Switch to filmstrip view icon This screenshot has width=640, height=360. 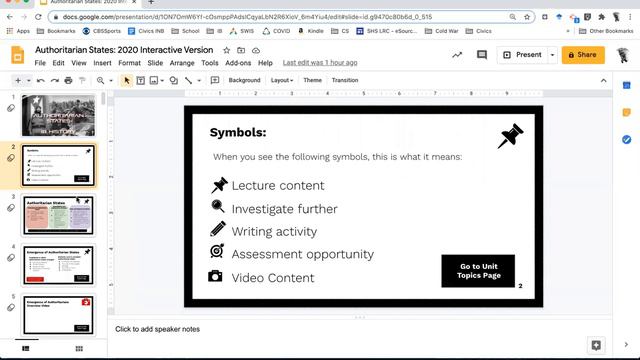(x=26, y=349)
